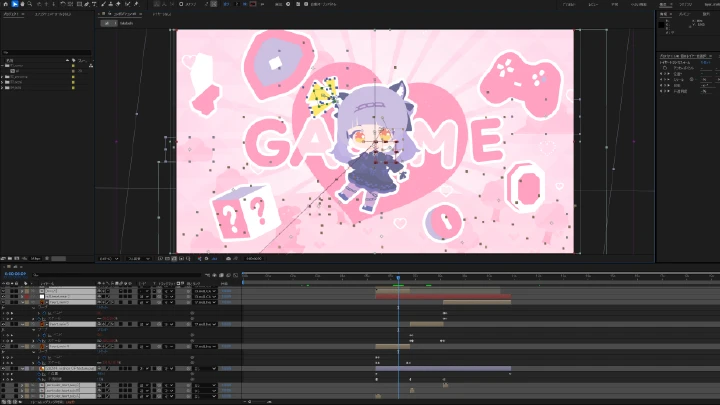Expand the last folder in Project panel

pos(2,87)
